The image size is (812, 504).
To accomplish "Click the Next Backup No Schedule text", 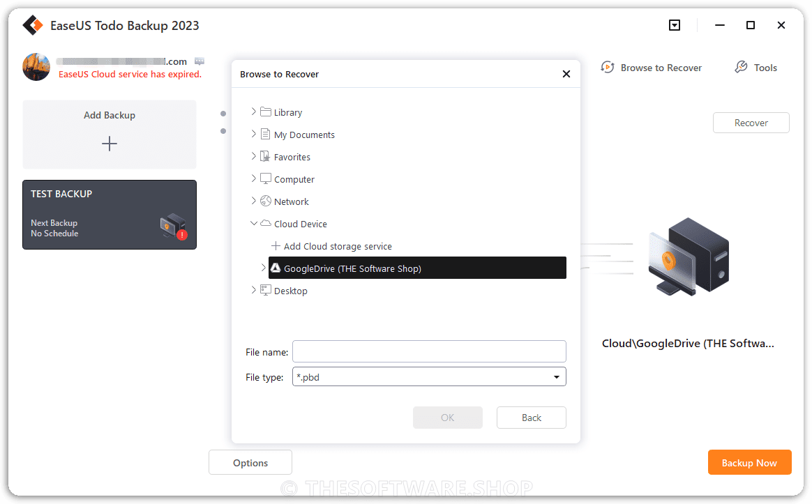I will tap(54, 228).
